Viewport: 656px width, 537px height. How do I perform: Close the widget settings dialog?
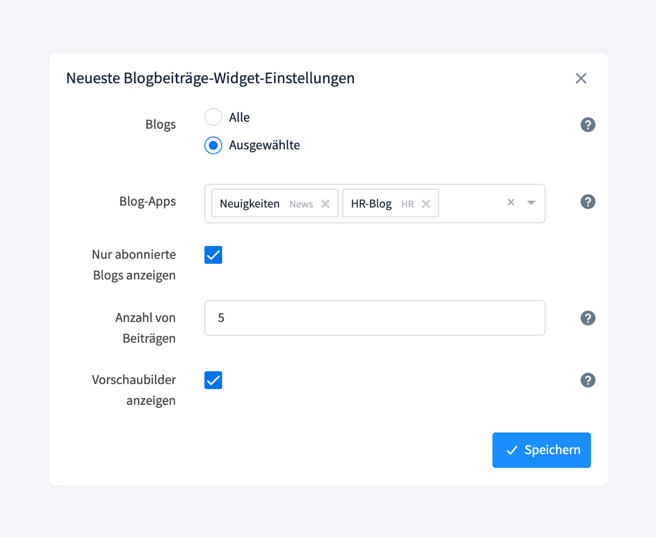[x=581, y=78]
